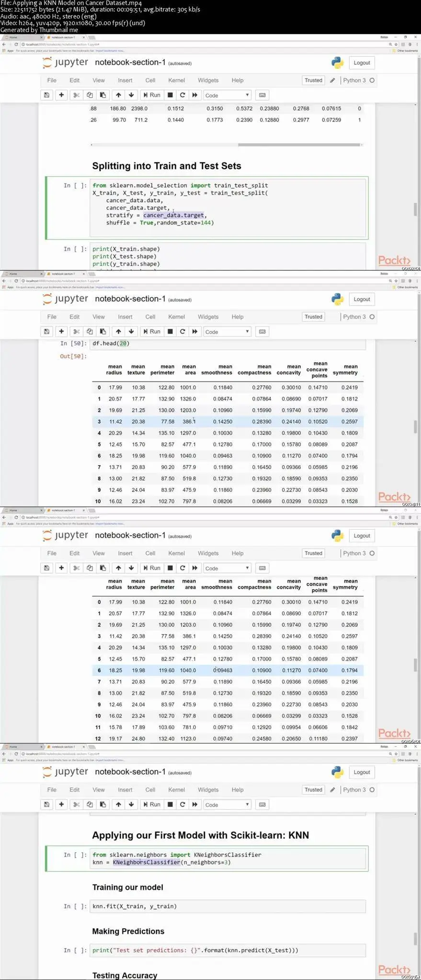
Task: Click the Run button above the KNeighborsClassifier cell
Action: (152, 804)
